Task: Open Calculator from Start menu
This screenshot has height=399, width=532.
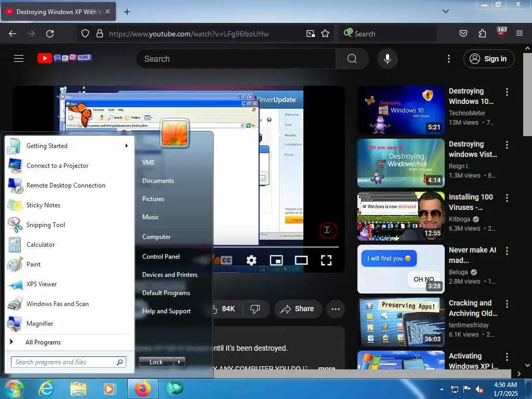Action: coord(70,244)
